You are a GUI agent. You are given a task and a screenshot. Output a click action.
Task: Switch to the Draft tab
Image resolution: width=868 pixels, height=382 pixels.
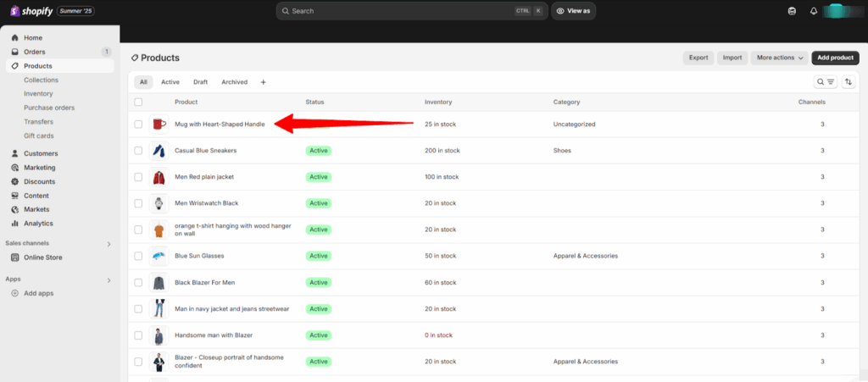point(200,82)
